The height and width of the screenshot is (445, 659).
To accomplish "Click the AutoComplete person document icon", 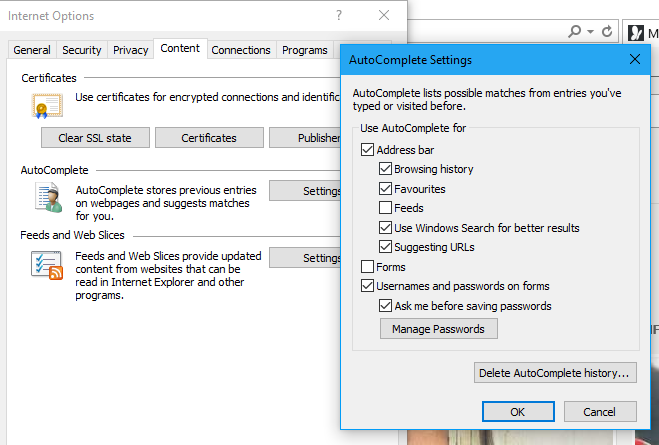I will pos(49,197).
